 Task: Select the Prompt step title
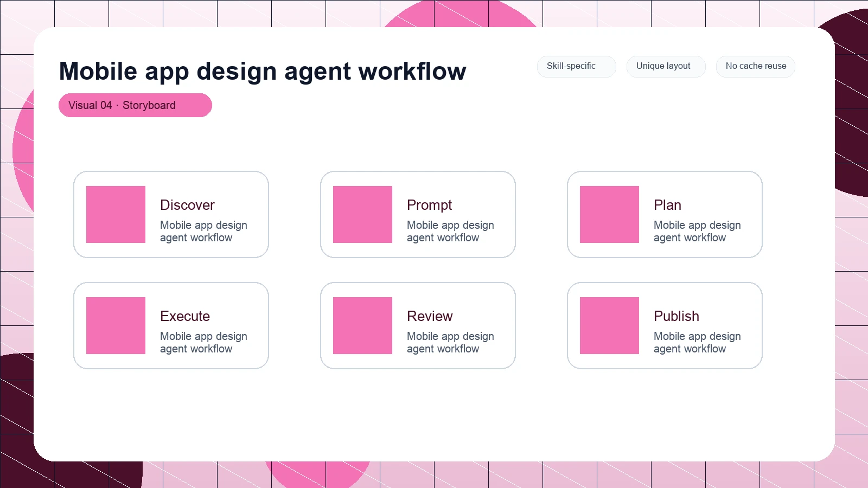coord(429,205)
